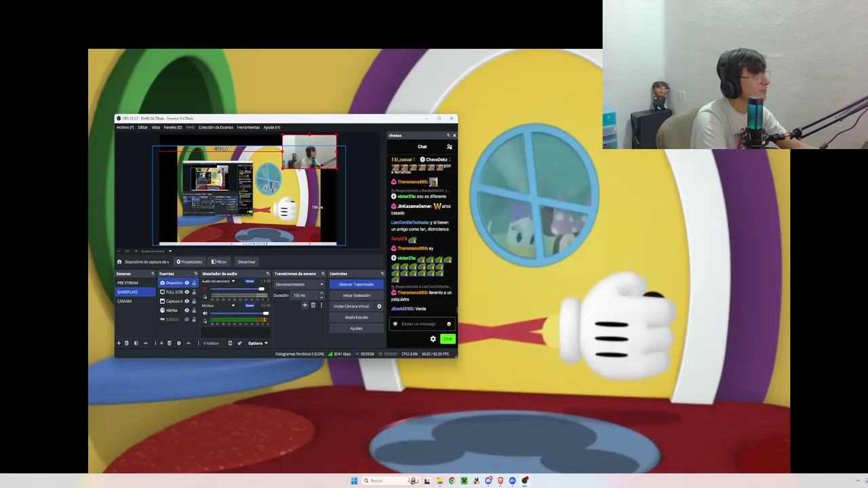Open Audio del escritorio dropdown arrow

point(233,281)
